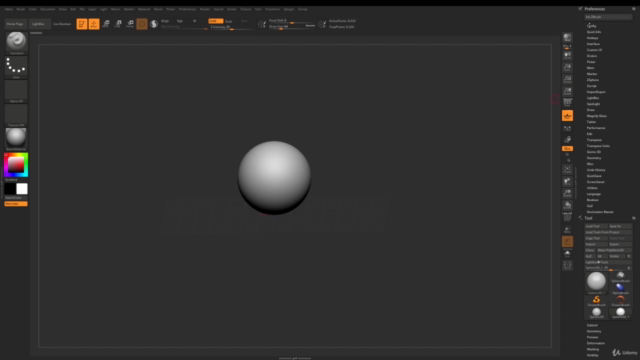Open the Zplugin menu
640x360 pixels.
pos(289,9)
